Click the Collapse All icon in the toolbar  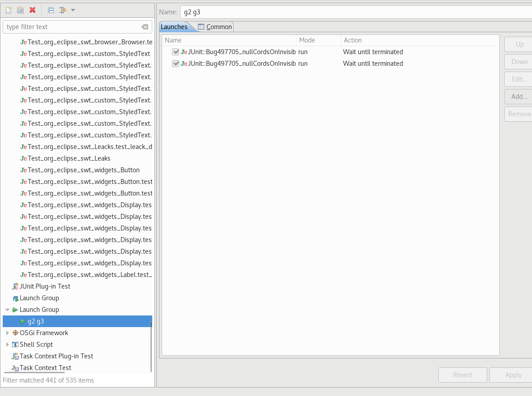click(51, 10)
